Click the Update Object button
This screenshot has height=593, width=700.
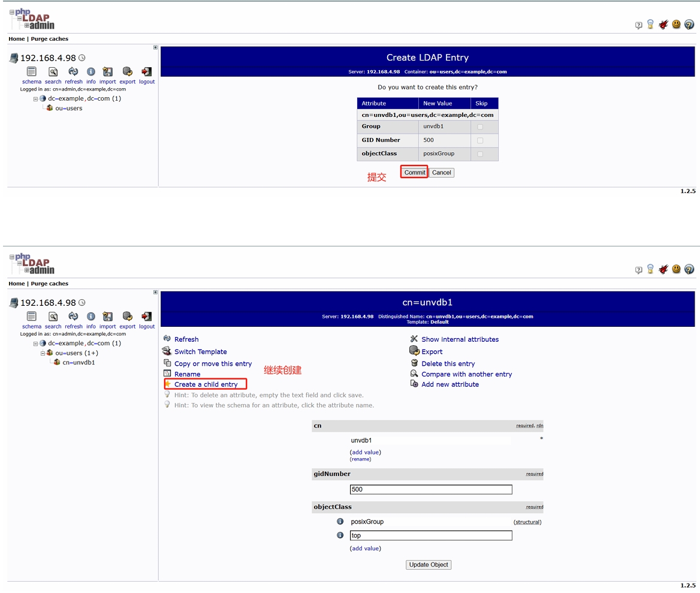pos(429,565)
